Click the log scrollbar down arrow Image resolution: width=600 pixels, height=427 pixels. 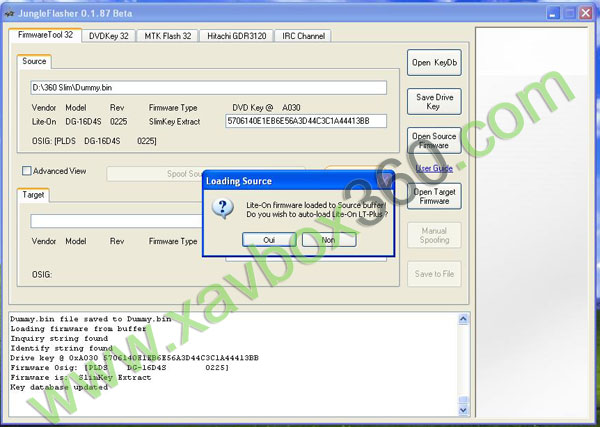pyautogui.click(x=463, y=411)
